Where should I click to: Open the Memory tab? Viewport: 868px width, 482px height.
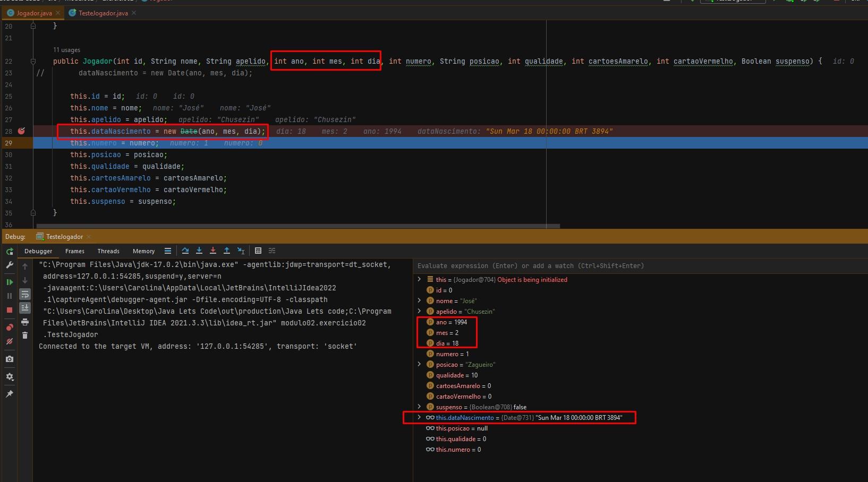tap(143, 251)
